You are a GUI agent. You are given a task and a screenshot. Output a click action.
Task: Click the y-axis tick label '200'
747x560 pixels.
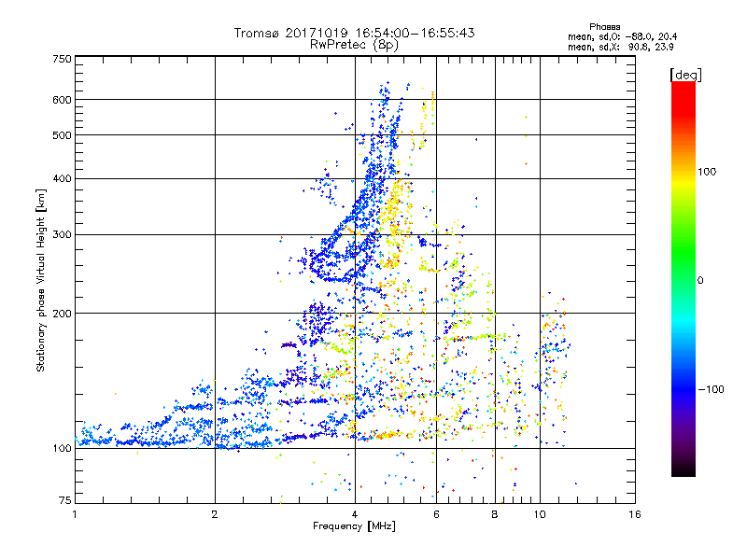tap(62, 314)
